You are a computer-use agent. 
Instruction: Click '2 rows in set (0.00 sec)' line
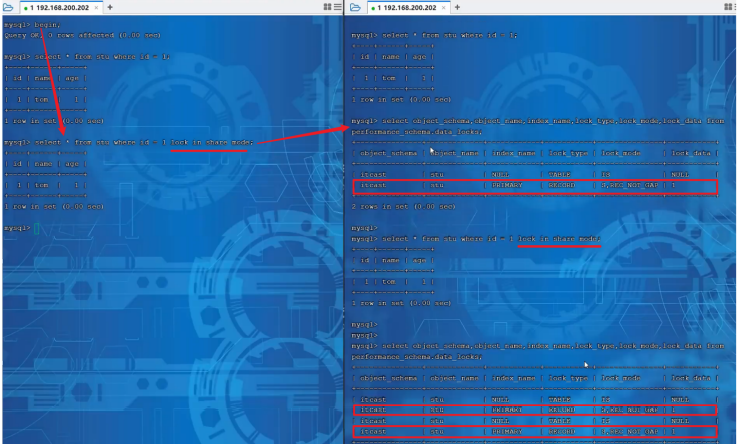pos(403,207)
